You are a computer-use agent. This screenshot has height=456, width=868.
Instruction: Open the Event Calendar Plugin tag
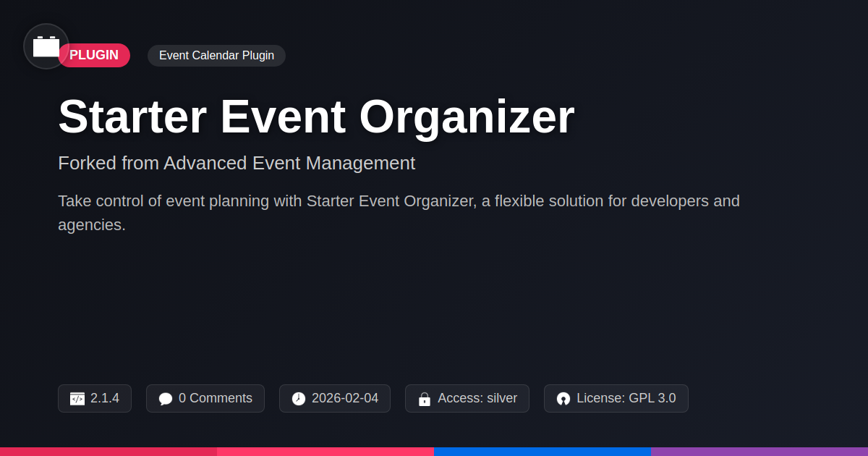click(216, 56)
